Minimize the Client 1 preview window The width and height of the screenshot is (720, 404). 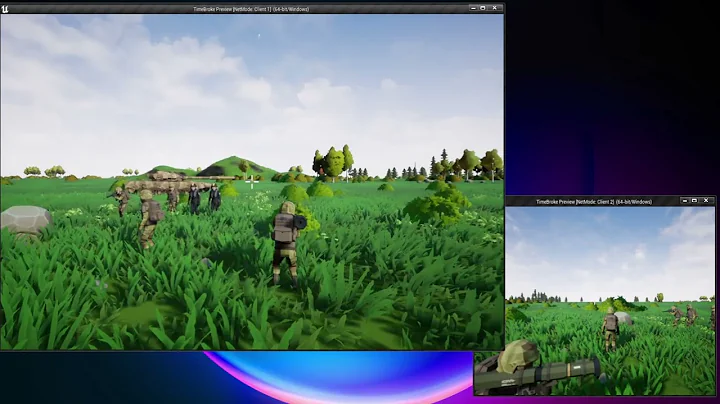click(473, 8)
